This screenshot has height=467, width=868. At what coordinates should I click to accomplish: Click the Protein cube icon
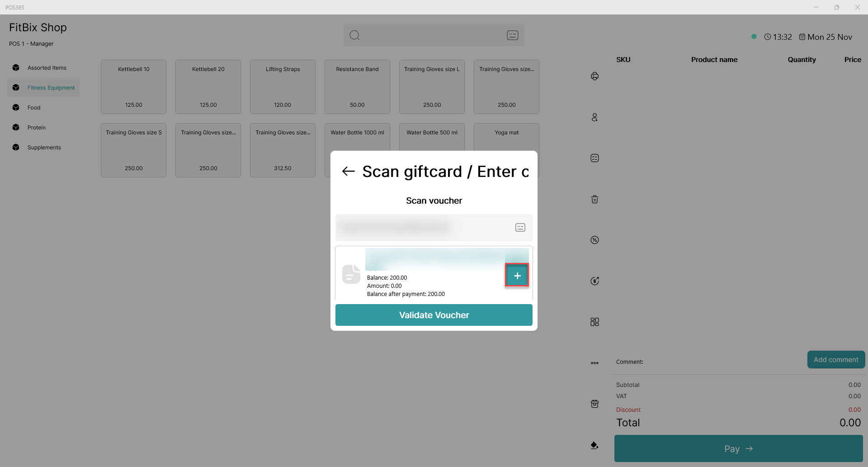[x=16, y=128]
